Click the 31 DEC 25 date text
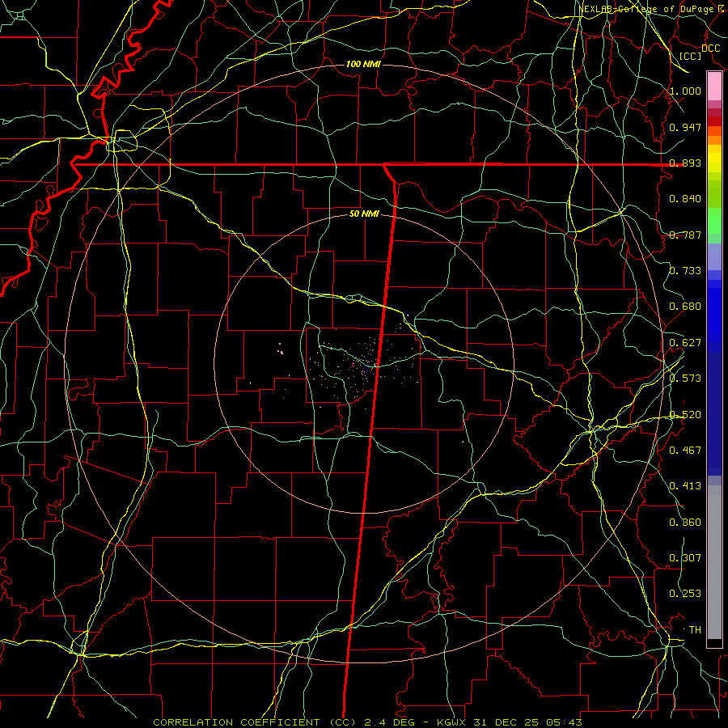The width and height of the screenshot is (728, 728). coord(506,722)
